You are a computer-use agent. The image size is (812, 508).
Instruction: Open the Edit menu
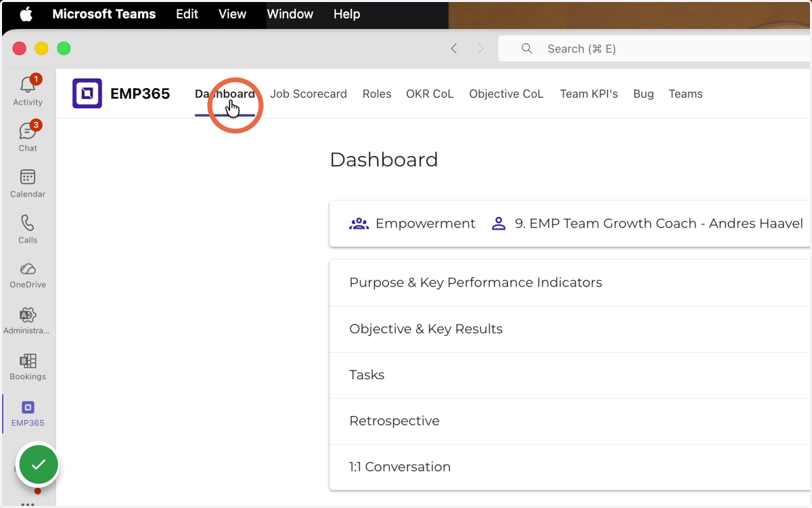point(187,14)
